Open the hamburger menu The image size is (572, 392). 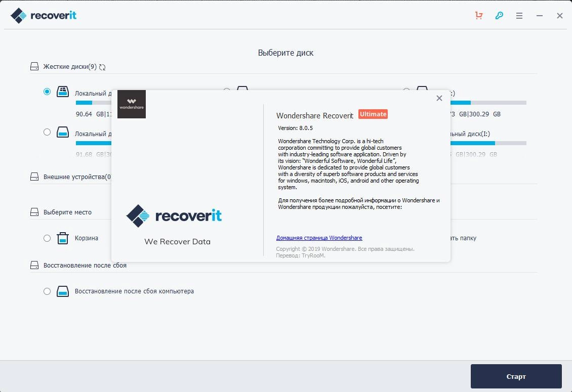click(x=519, y=16)
